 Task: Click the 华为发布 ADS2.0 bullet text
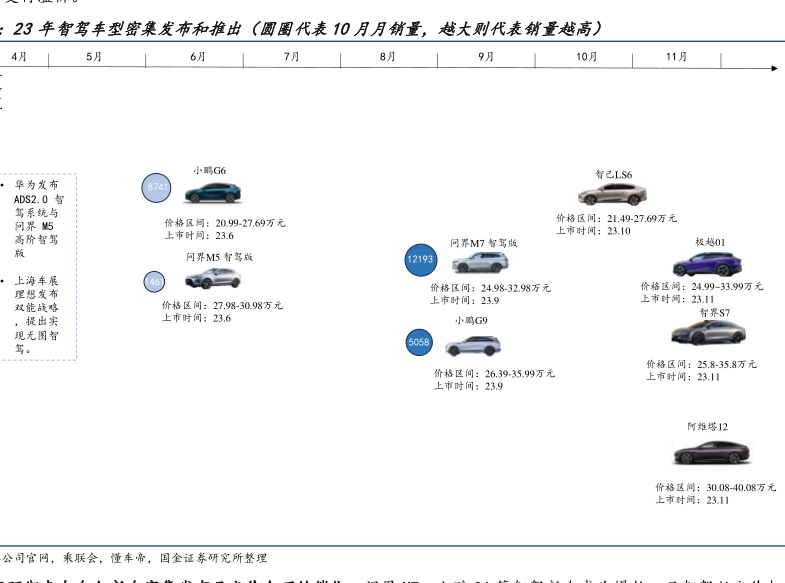point(38,219)
